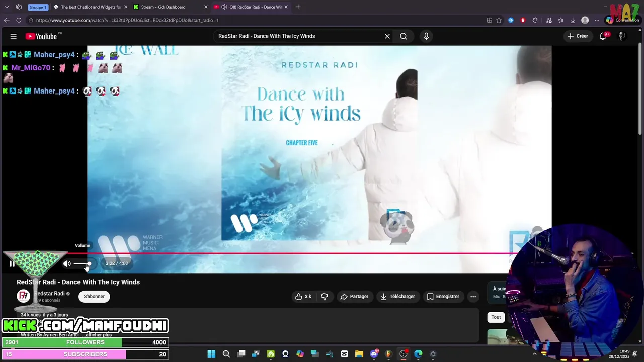Start voice search with the microphone

click(x=426, y=36)
